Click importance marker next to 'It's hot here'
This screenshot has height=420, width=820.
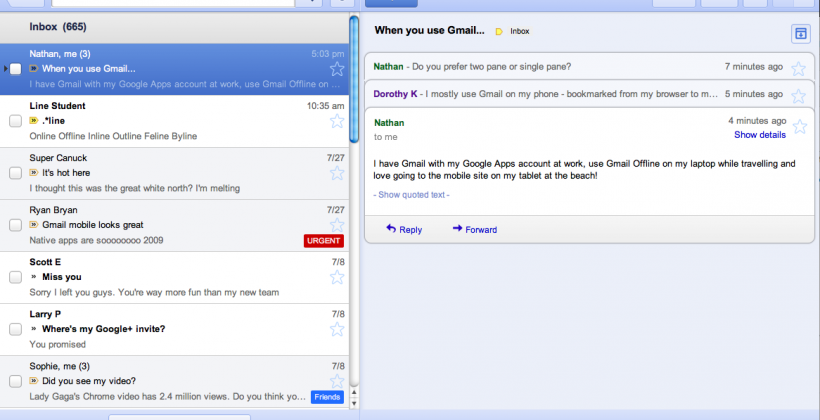pos(34,173)
